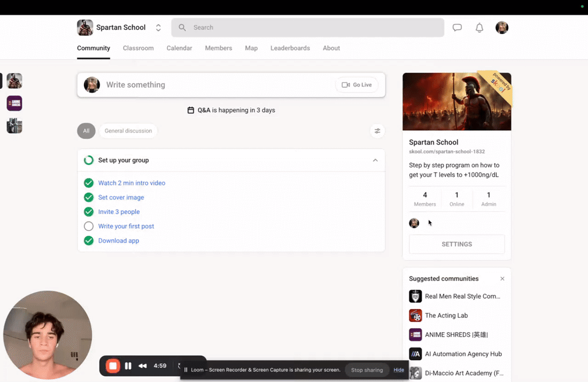Open Write your first post step
The image size is (588, 382).
pos(126,226)
